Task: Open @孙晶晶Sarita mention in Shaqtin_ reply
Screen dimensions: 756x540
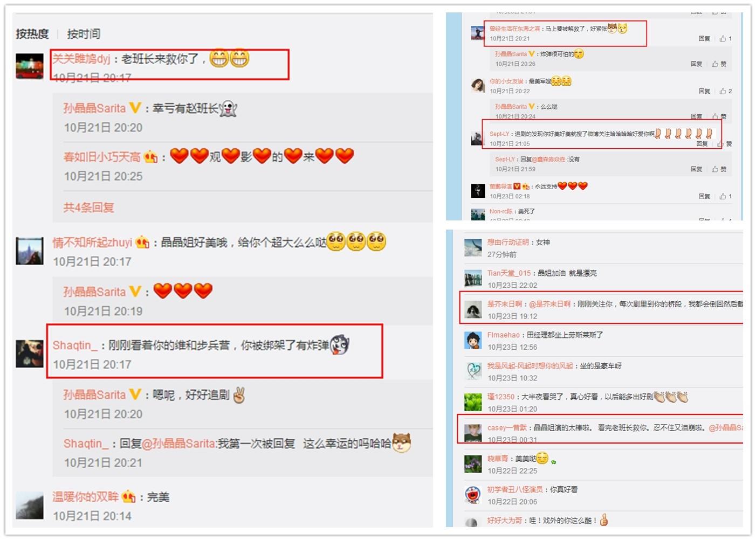Action: click(178, 444)
